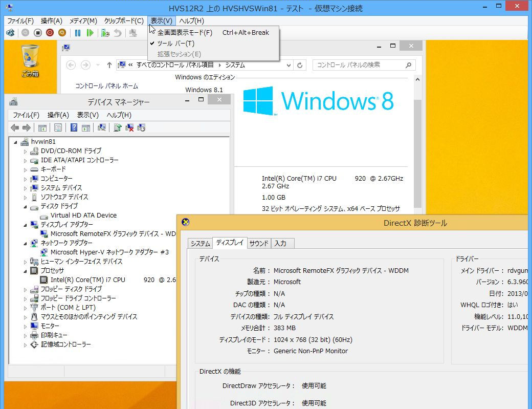Select the ディスプレイ tab in DirectX tool
Viewport: 532px width, 409px height.
tap(230, 243)
